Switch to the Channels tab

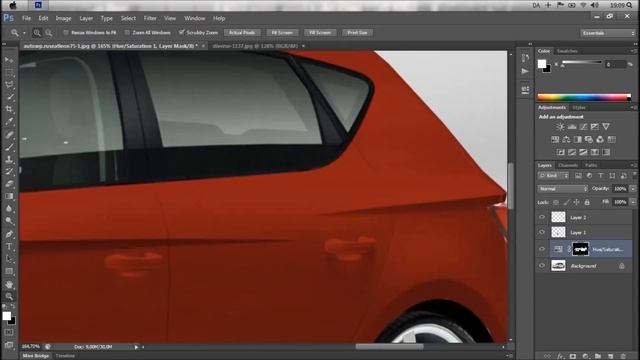[x=568, y=165]
